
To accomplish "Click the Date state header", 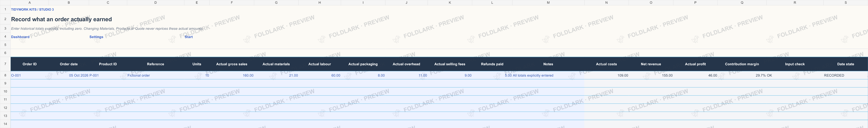I will click(x=845, y=64).
